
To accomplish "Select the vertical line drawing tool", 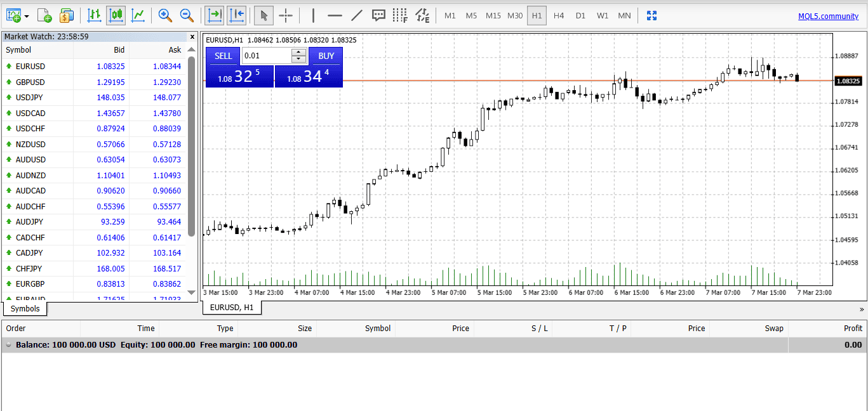I will [313, 15].
